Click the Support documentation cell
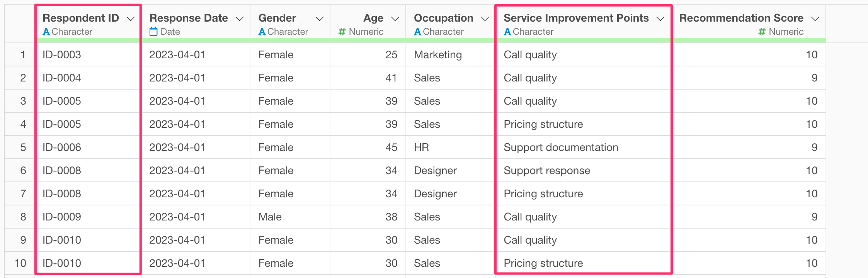Screen dimensions: 868x278 pyautogui.click(x=561, y=147)
